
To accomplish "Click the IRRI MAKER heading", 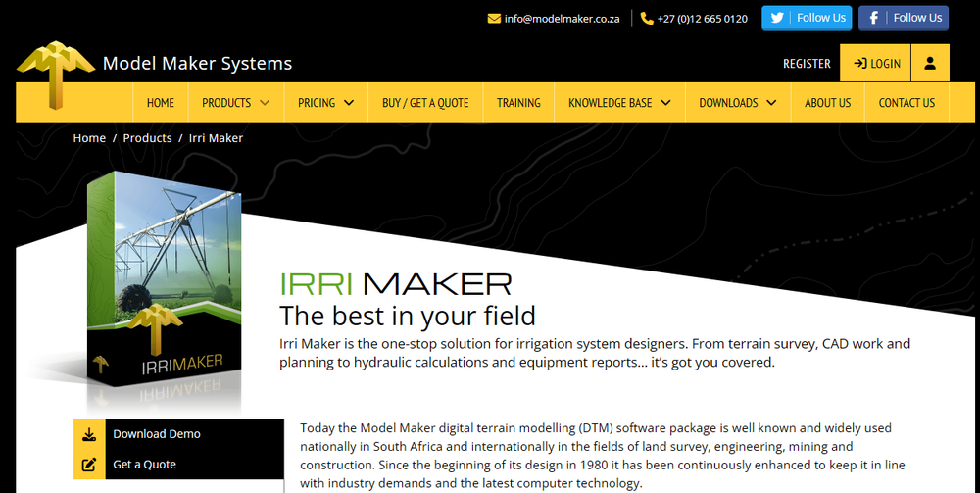I will pos(396,284).
